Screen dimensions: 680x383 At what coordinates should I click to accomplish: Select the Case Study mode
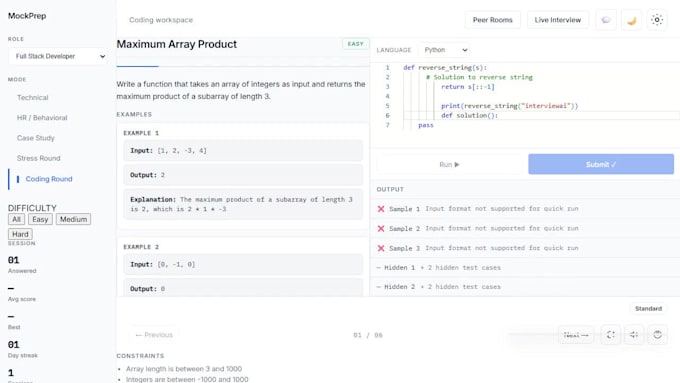pos(36,138)
